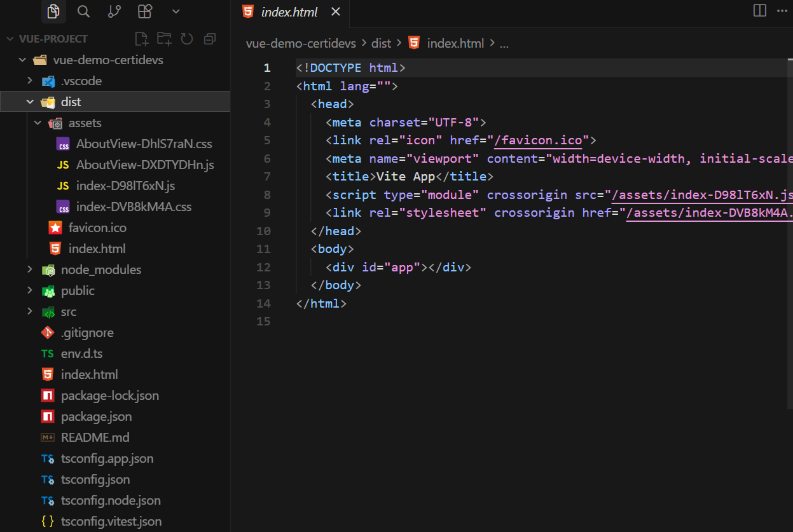Expand the node_modules folder
This screenshot has height=532, width=793.
point(30,269)
